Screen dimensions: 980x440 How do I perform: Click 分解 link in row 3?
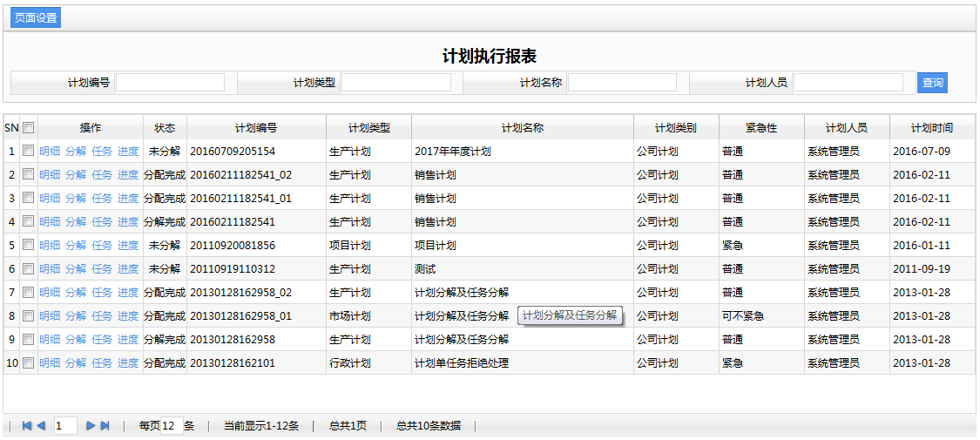76,199
